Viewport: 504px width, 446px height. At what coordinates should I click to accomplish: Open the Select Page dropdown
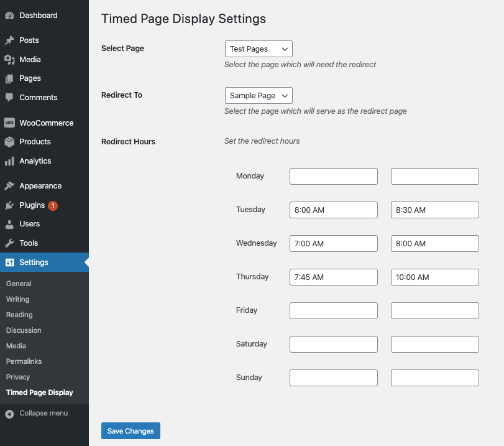(x=259, y=49)
